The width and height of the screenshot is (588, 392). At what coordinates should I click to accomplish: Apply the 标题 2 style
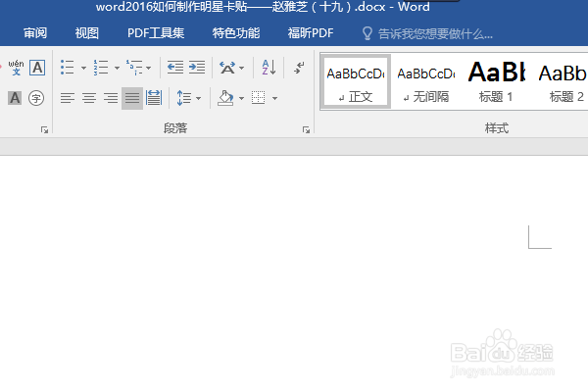tap(563, 81)
